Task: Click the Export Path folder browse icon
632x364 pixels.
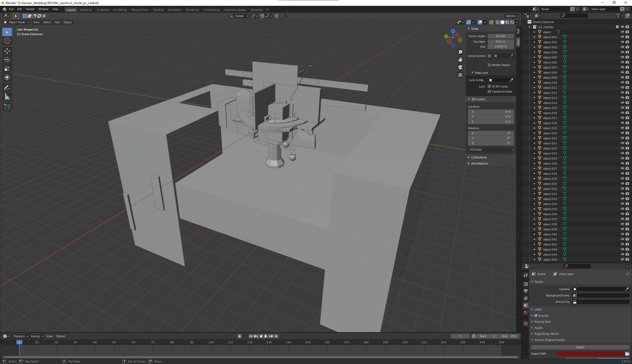Action: coord(627,354)
